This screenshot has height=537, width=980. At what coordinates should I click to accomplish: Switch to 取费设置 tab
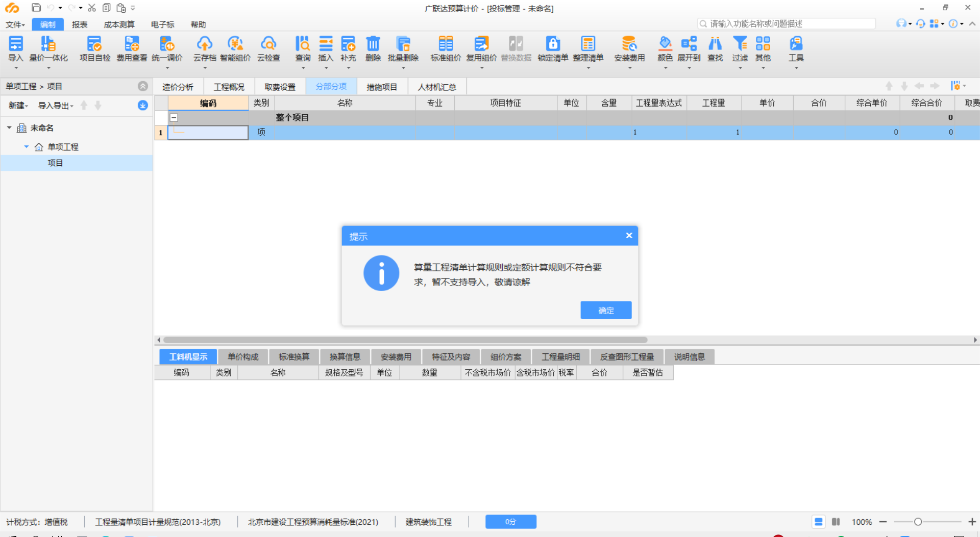(x=280, y=87)
